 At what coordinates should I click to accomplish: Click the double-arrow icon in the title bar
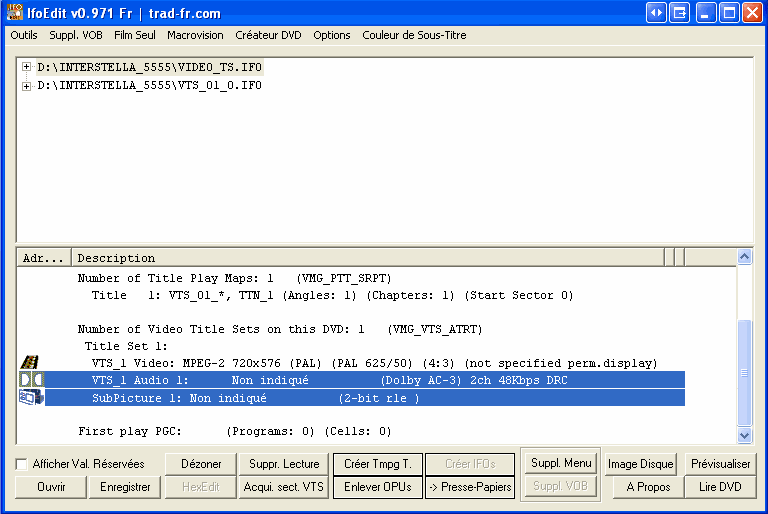[656, 13]
